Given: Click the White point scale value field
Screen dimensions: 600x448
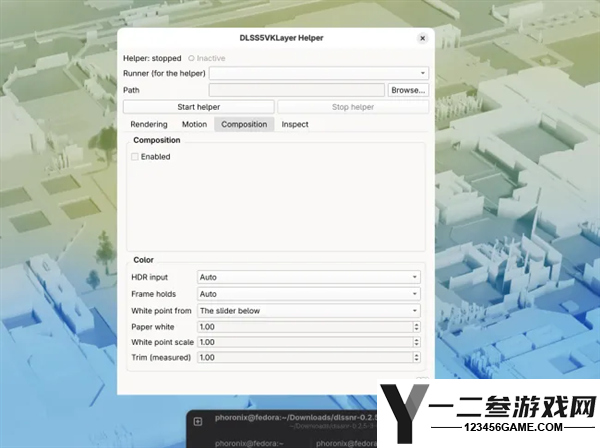Looking at the screenshot, I should point(305,342).
